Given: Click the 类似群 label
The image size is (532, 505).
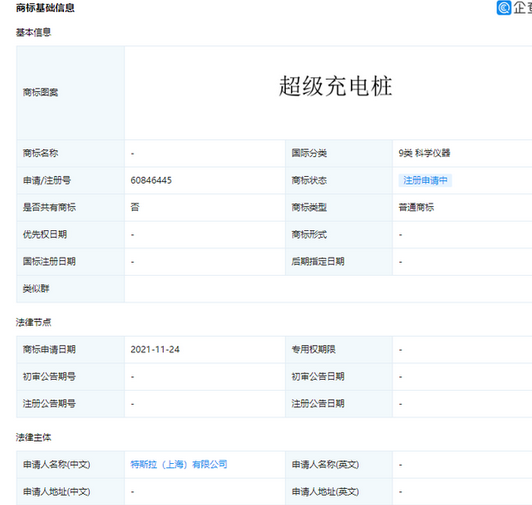Looking at the screenshot, I should [36, 289].
